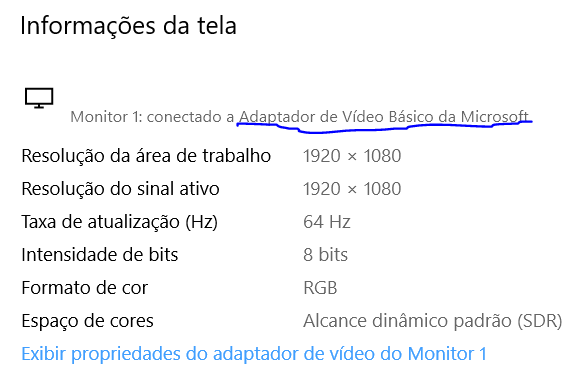Image resolution: width=580 pixels, height=390 pixels.
Task: Click the desktop resolution value 1920 × 1080
Action: [352, 156]
